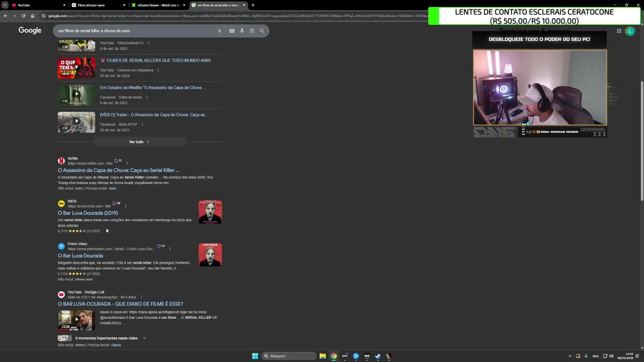Open more options for the IMDb result

coord(126,206)
